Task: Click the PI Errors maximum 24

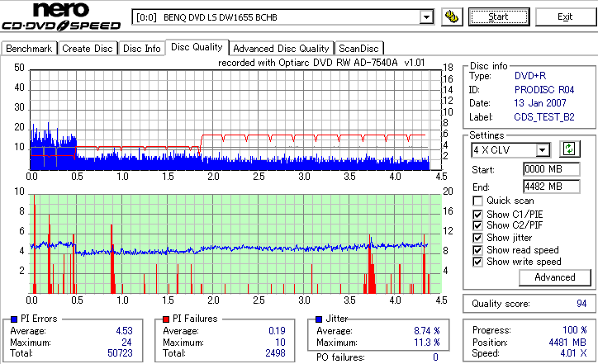Action: pos(126,343)
